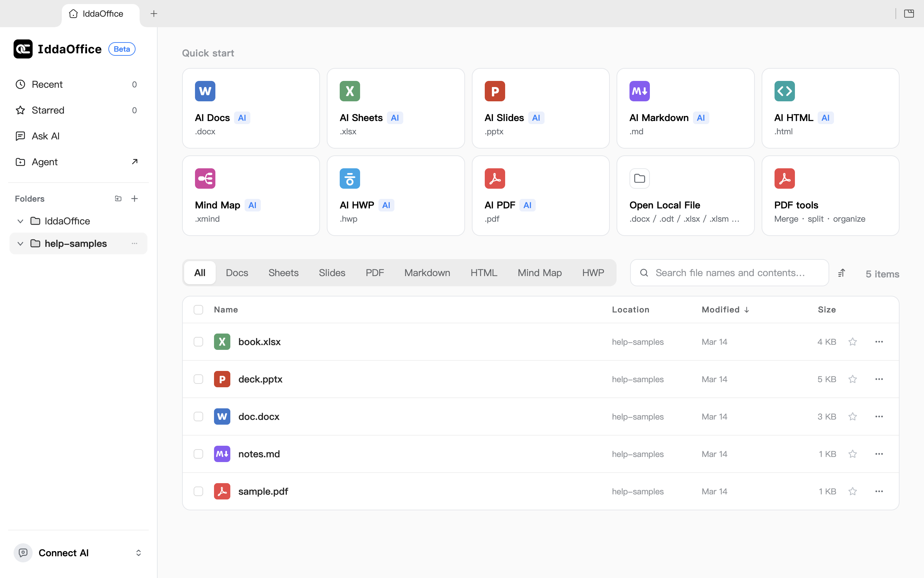Star the book.xlsx file
This screenshot has width=924, height=578.
tap(853, 342)
